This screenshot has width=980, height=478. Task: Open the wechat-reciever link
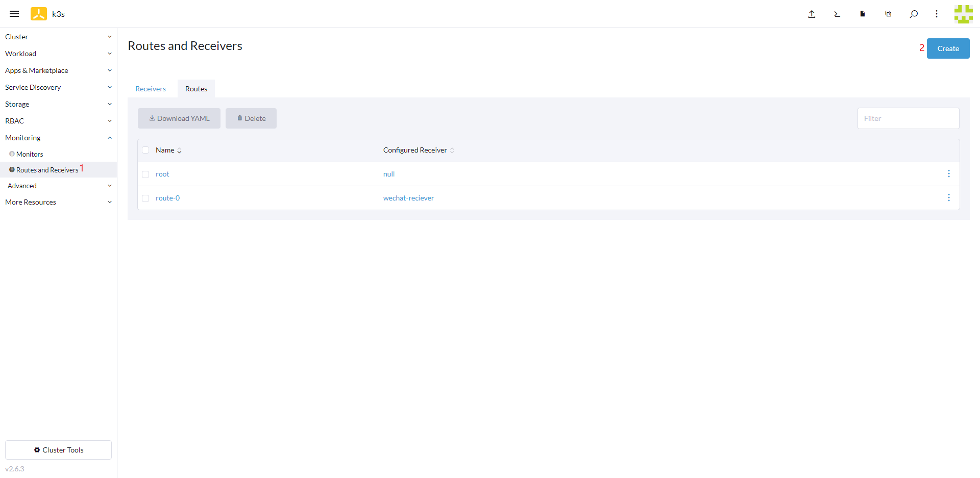pos(408,198)
